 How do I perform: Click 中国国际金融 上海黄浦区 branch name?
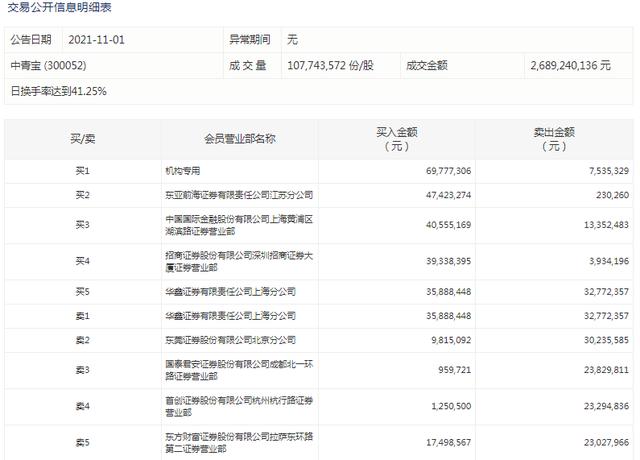(239, 225)
